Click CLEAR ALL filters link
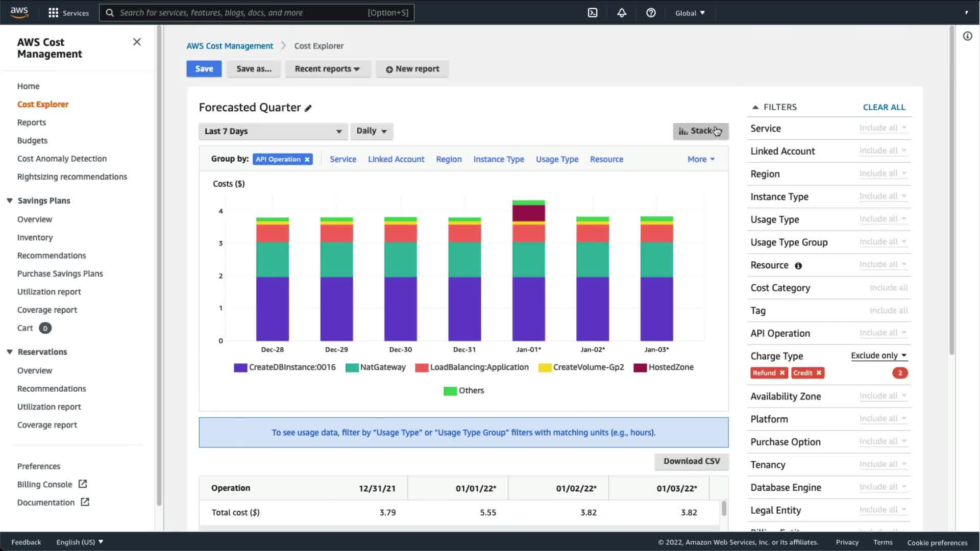This screenshot has width=980, height=551. click(884, 107)
